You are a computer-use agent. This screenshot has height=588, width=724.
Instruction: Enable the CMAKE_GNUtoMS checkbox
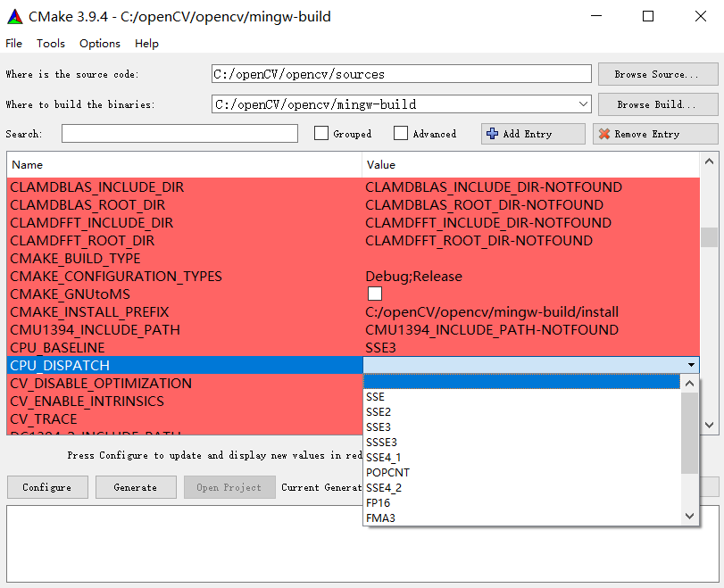click(375, 294)
